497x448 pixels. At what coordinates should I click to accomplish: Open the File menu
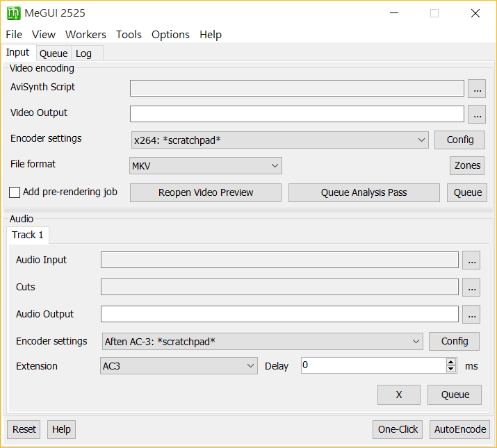14,35
